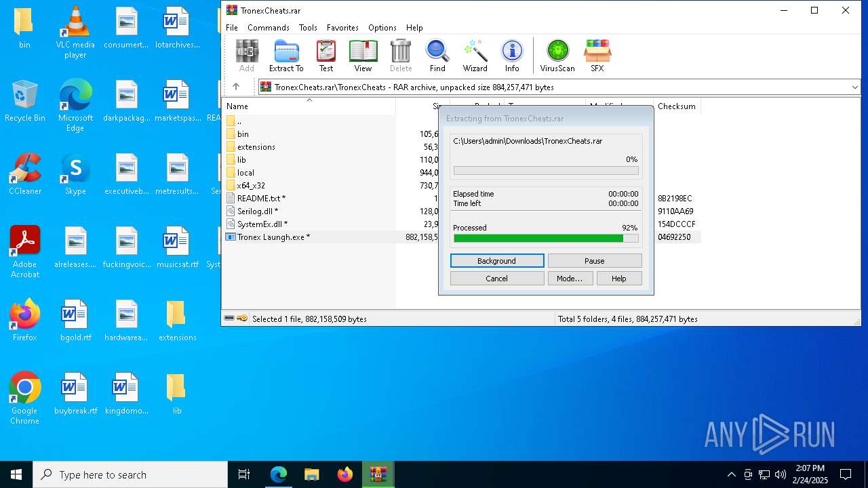Screen dimensions: 868x488
Task: Open Microsoft Edge desktop shortcut
Action: pos(75,105)
